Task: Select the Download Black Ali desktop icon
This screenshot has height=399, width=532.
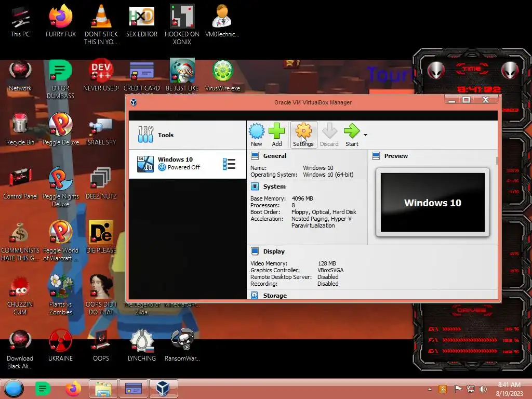Action: pyautogui.click(x=20, y=350)
